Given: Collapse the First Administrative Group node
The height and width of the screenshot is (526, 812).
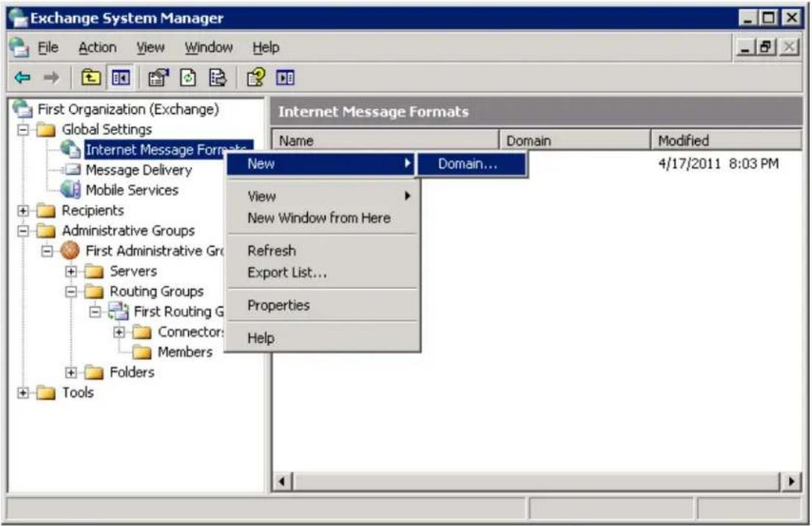Looking at the screenshot, I should [47, 251].
